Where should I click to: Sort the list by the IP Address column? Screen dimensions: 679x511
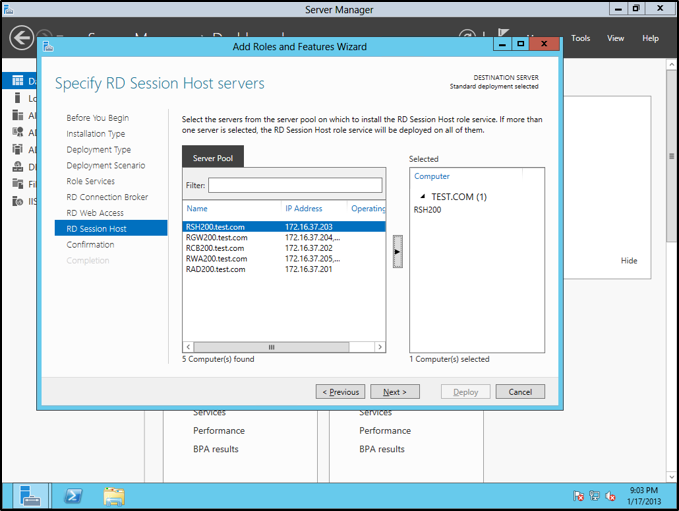tap(314, 208)
